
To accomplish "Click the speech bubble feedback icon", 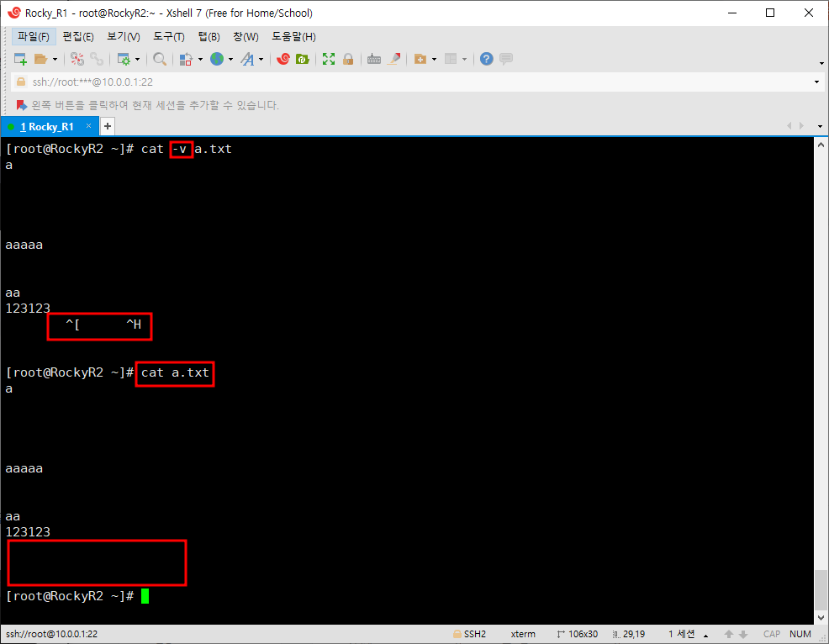I will point(506,59).
